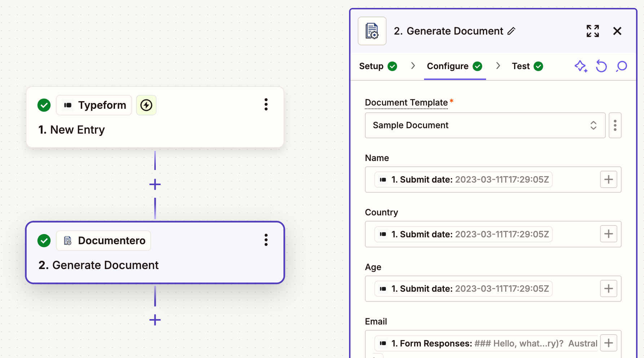Click the Age input field
644x358 pixels.
tap(493, 288)
